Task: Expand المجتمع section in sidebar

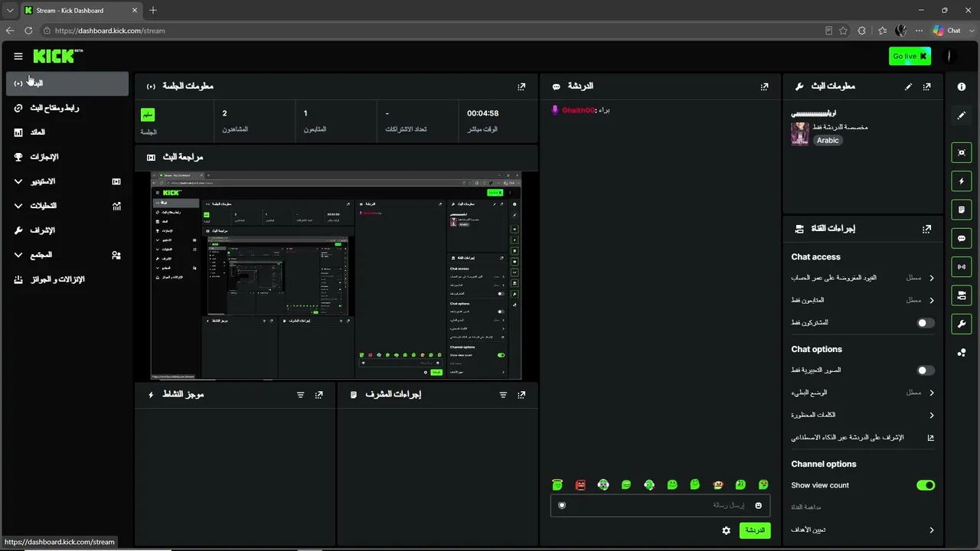Action: tap(67, 255)
